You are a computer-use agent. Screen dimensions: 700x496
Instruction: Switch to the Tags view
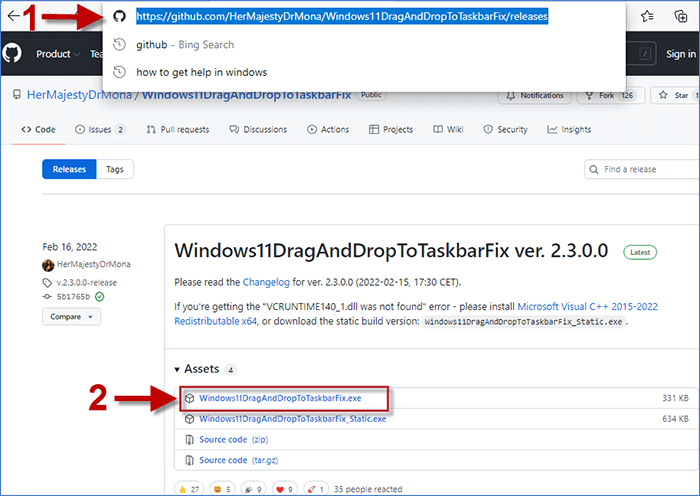click(115, 170)
